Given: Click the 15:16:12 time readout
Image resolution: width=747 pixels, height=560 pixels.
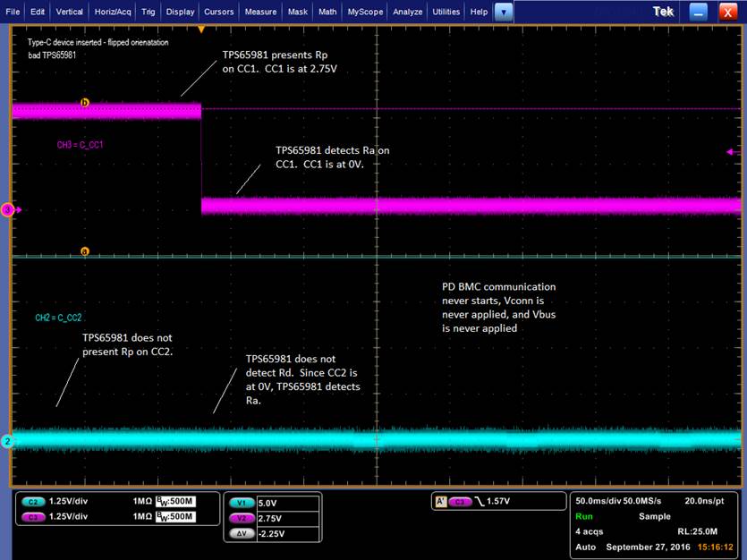Looking at the screenshot, I should 715,547.
